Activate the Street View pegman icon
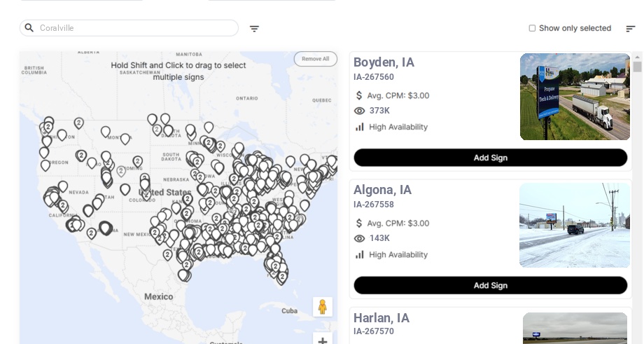Screen dimensions: 644x344 click(x=323, y=307)
